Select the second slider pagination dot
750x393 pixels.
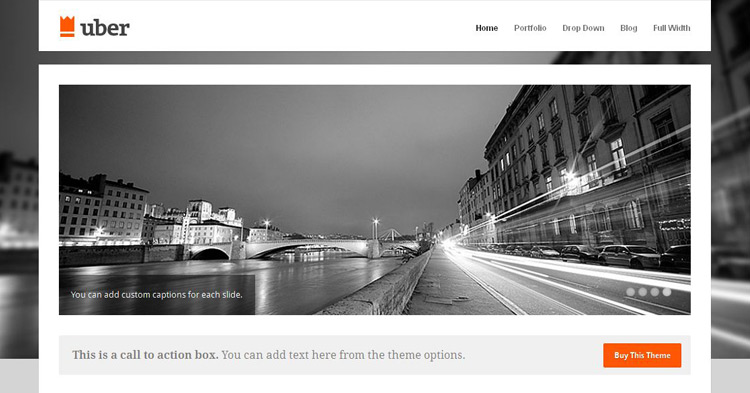pyautogui.click(x=642, y=292)
